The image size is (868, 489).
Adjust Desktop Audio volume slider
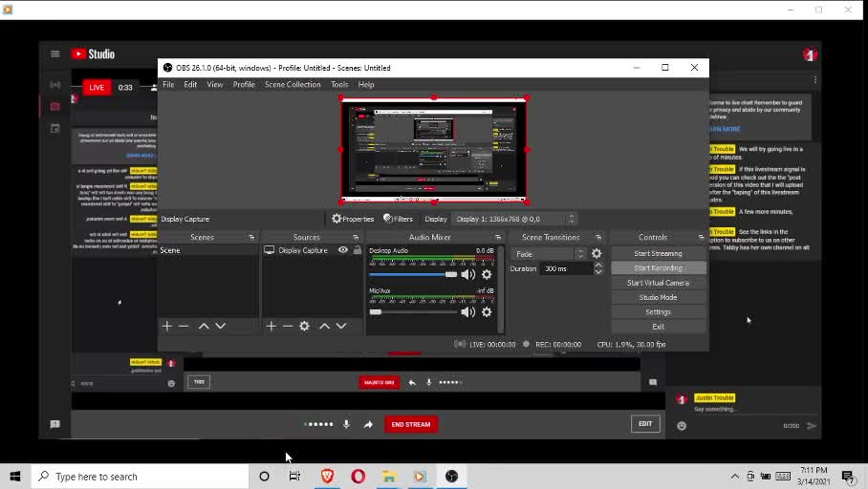point(413,274)
